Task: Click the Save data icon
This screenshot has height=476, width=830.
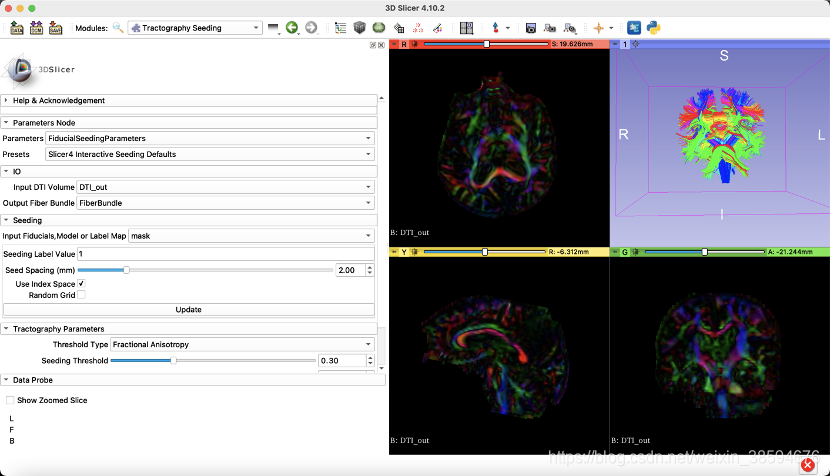Action: click(55, 28)
